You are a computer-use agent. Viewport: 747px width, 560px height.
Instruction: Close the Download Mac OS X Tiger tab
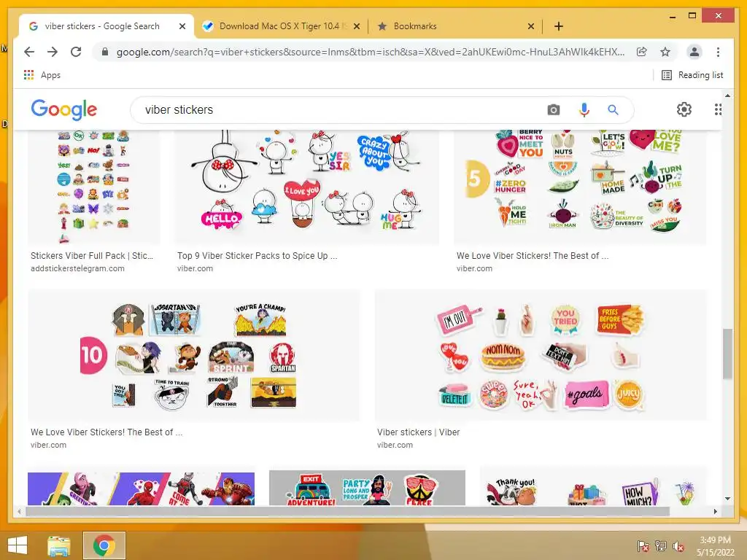click(x=356, y=26)
